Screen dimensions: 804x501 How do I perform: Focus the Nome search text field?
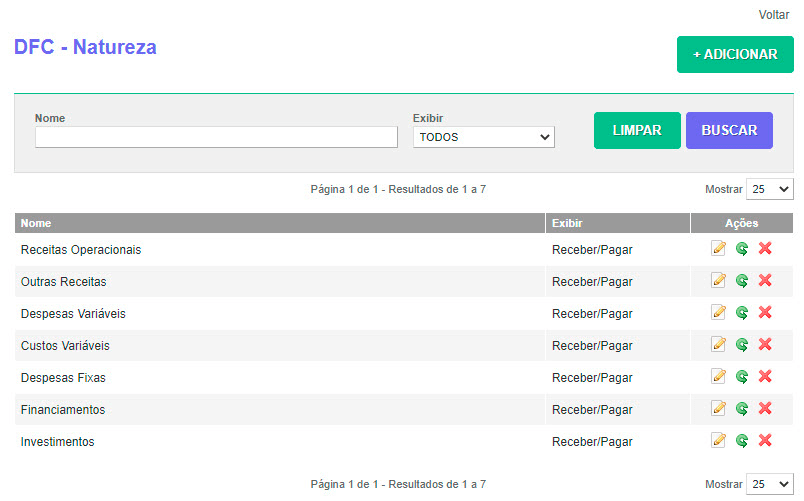[x=216, y=137]
